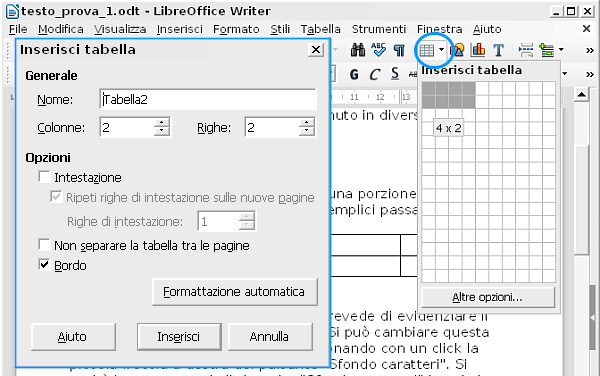Decrease the Righe value

[x=307, y=132]
